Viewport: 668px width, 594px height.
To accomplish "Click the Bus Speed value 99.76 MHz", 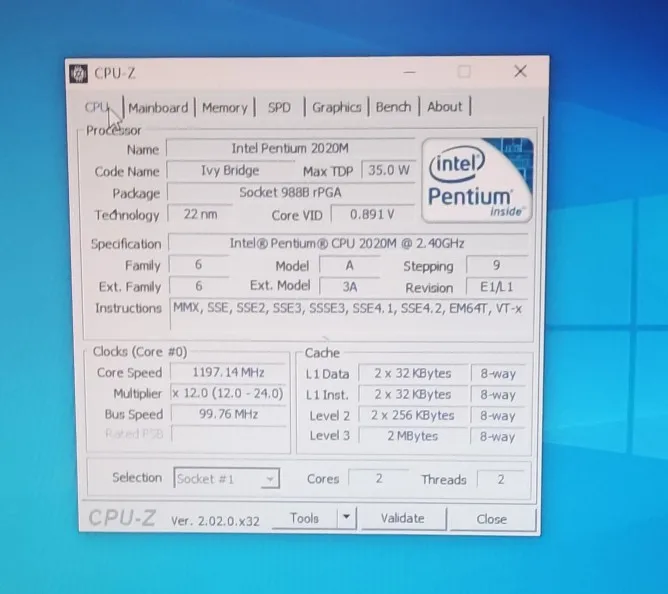I will 228,414.
